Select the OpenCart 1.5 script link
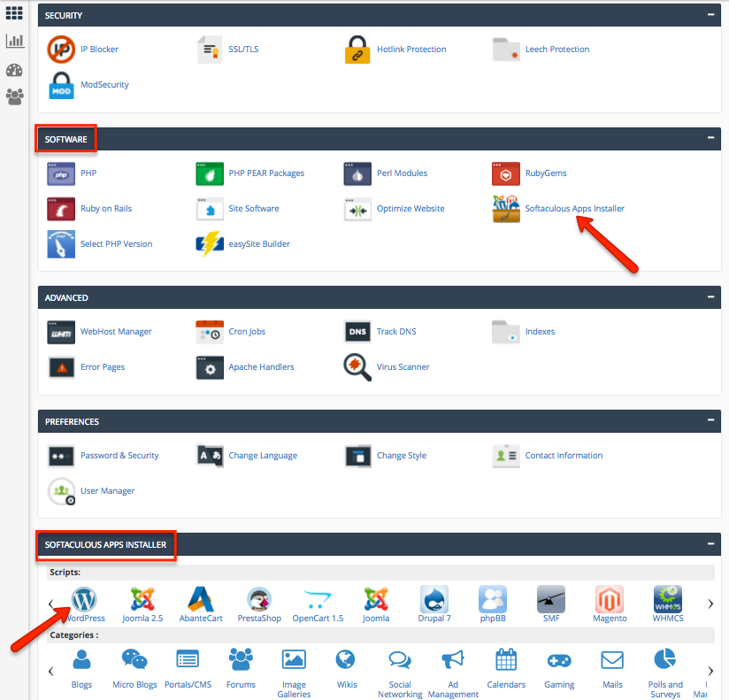 (x=318, y=618)
